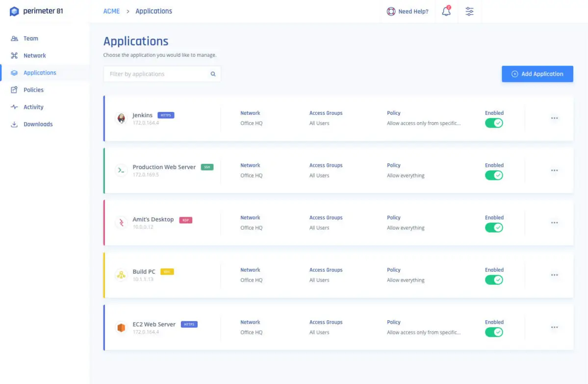This screenshot has width=588, height=384.
Task: Go to Policies in the sidebar
Action: tap(33, 90)
